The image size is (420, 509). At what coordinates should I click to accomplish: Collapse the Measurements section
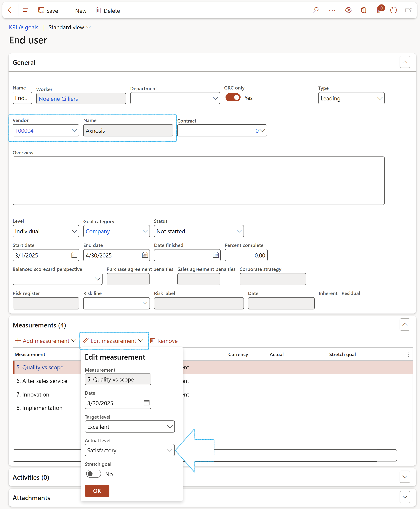[405, 324]
